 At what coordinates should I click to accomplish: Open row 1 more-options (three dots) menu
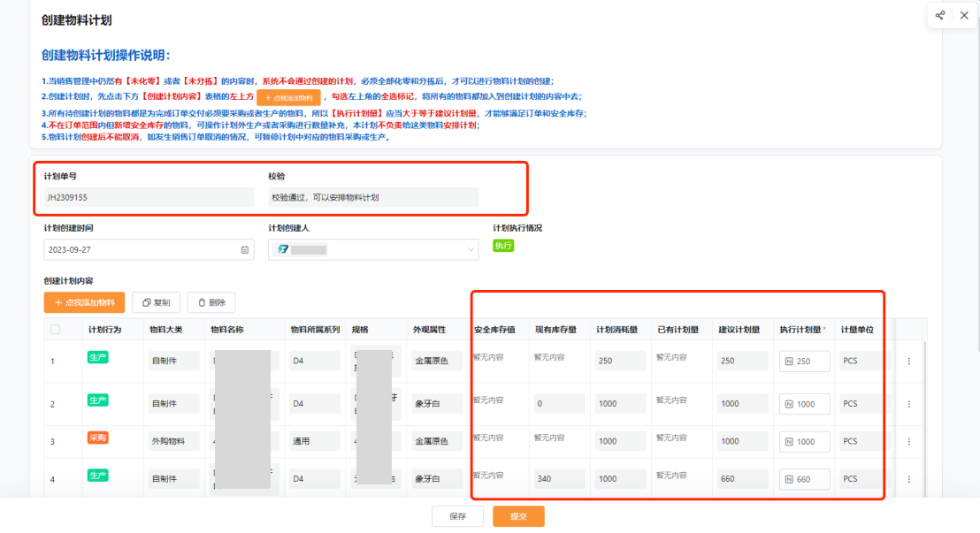click(x=908, y=362)
